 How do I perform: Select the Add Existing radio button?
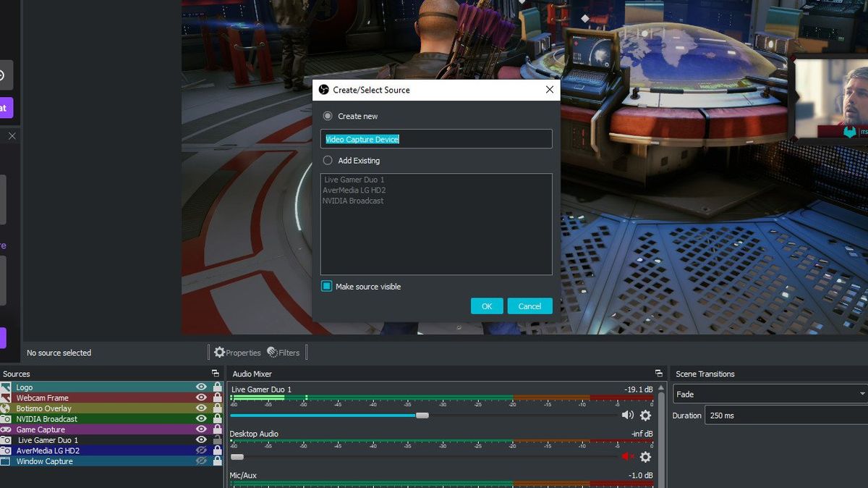(327, 160)
